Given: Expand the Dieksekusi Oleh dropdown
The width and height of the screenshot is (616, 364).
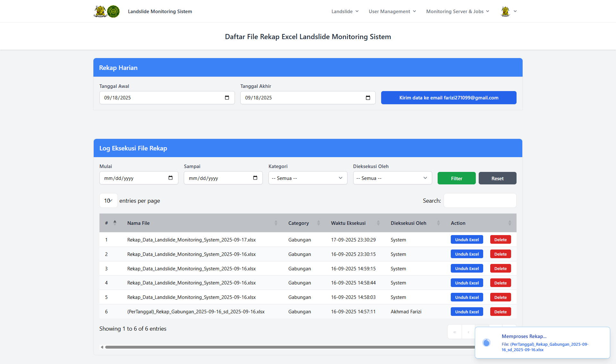Looking at the screenshot, I should tap(392, 178).
